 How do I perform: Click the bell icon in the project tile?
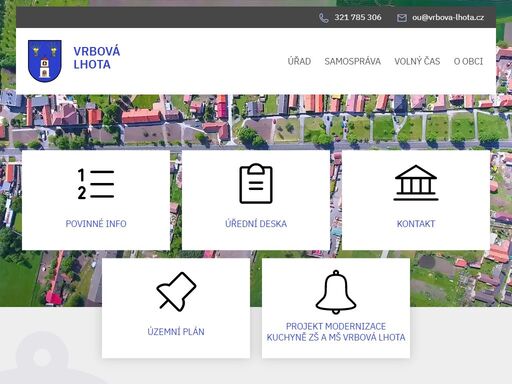point(336,292)
